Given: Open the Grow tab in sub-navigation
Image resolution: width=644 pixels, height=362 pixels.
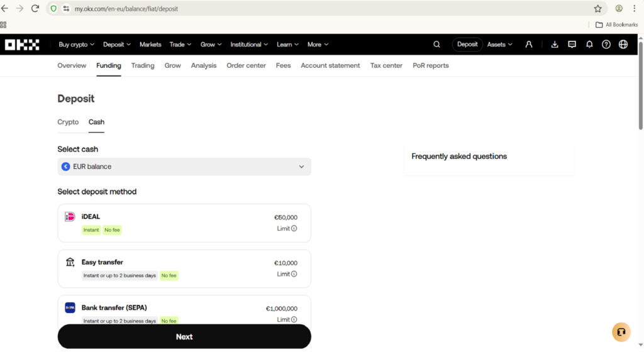Looking at the screenshot, I should tap(172, 65).
